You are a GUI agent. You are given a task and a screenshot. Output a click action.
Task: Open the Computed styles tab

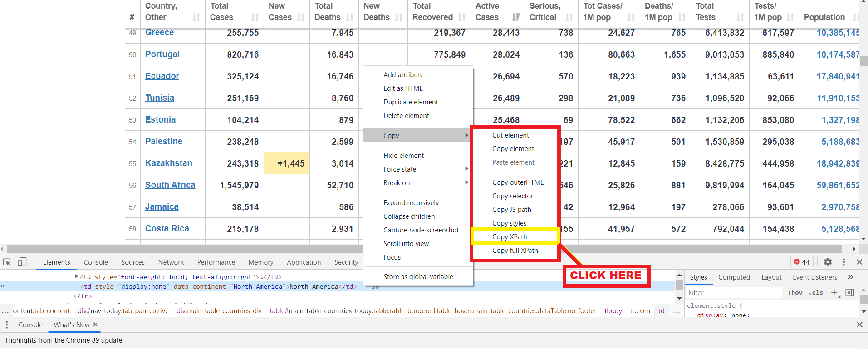(x=734, y=277)
